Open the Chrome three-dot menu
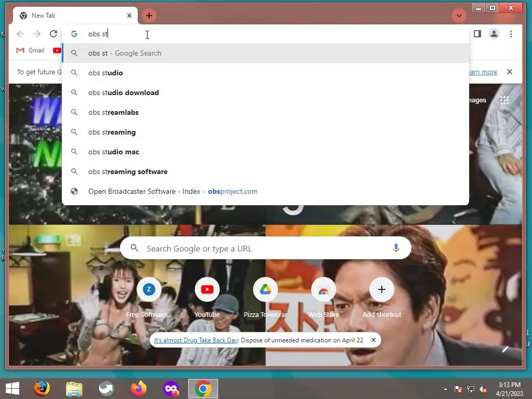The height and width of the screenshot is (399, 532). pyautogui.click(x=511, y=34)
